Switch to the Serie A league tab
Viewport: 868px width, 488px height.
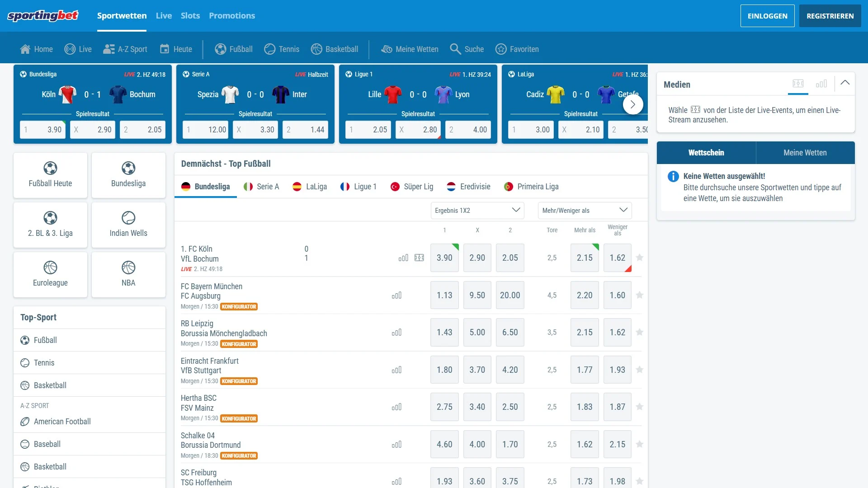(261, 187)
